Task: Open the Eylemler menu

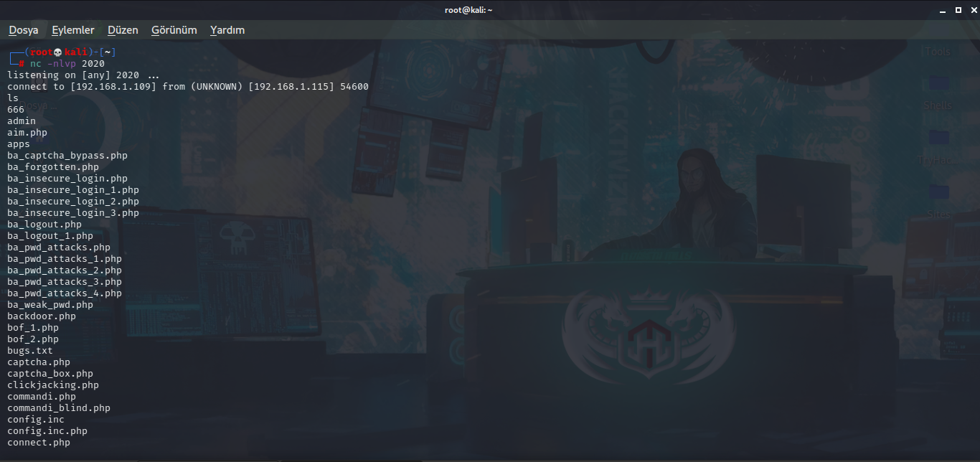Action: [x=73, y=30]
